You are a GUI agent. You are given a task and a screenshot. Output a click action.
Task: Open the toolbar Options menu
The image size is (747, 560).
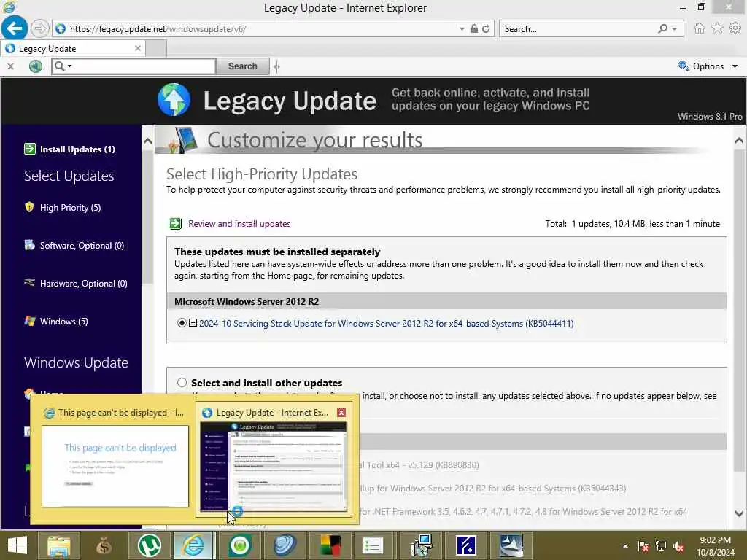tap(708, 66)
